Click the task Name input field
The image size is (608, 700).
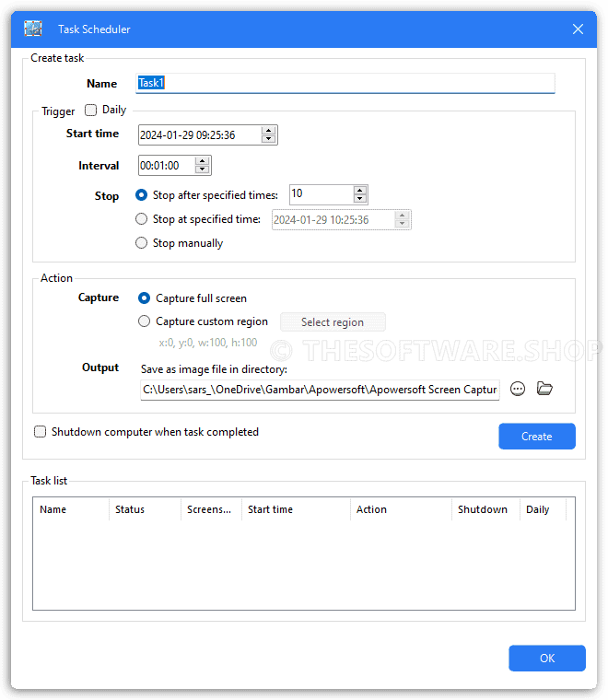(x=345, y=83)
